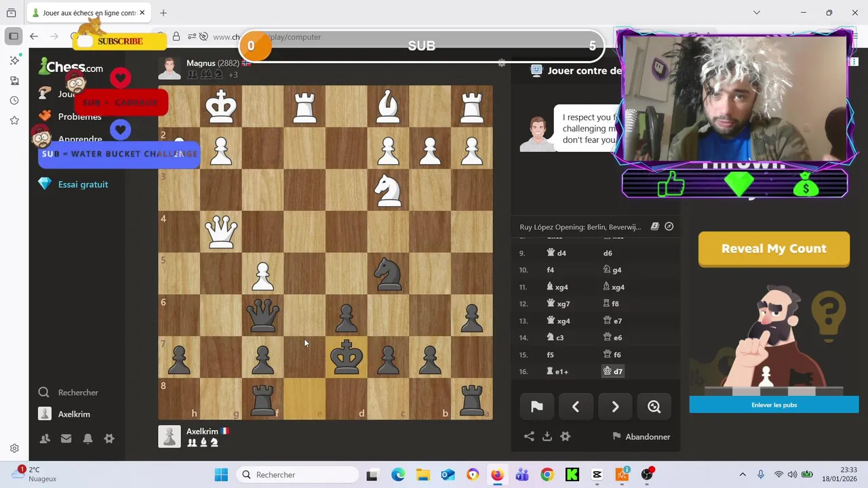Screen dimensions: 868x488
Task: Open Problèmes menu in sidebar
Action: 79,117
